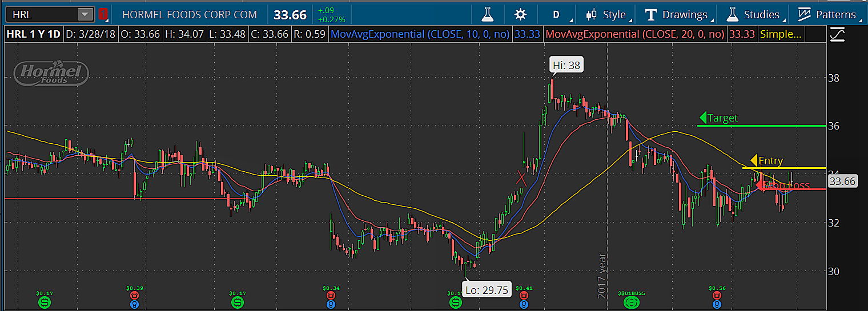868x311 pixels.
Task: Click the chart scale icon under the Patterns button
Action: [x=837, y=35]
